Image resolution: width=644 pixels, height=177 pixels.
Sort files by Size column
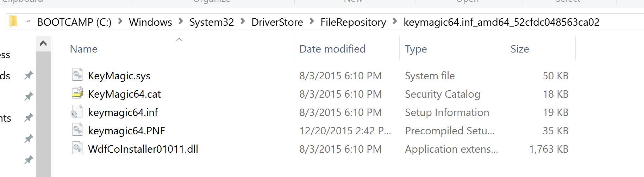(519, 49)
